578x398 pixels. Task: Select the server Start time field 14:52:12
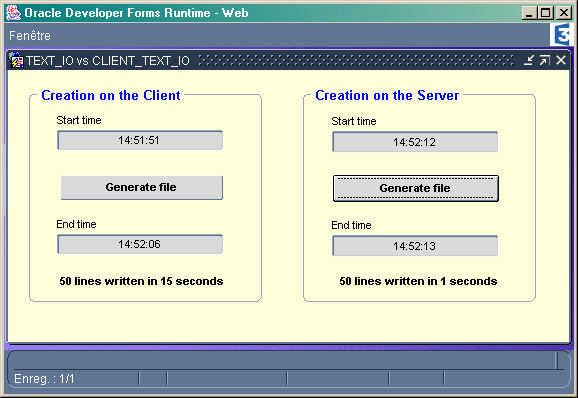click(x=415, y=142)
